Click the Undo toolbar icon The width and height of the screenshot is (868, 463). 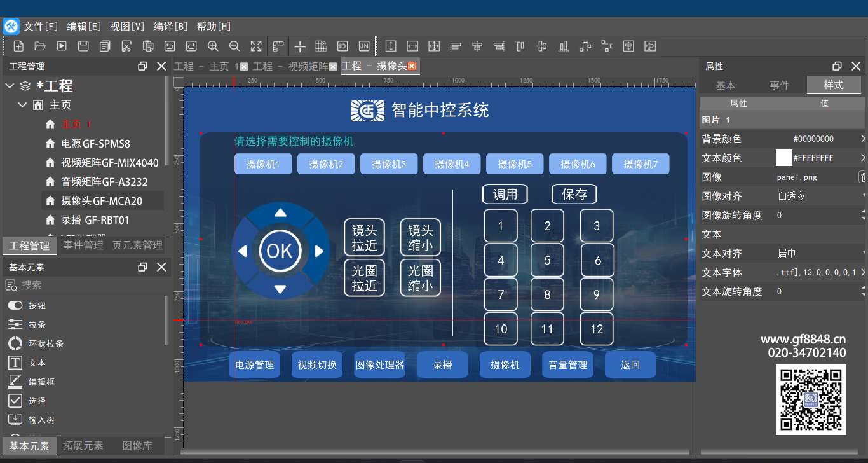(x=170, y=46)
